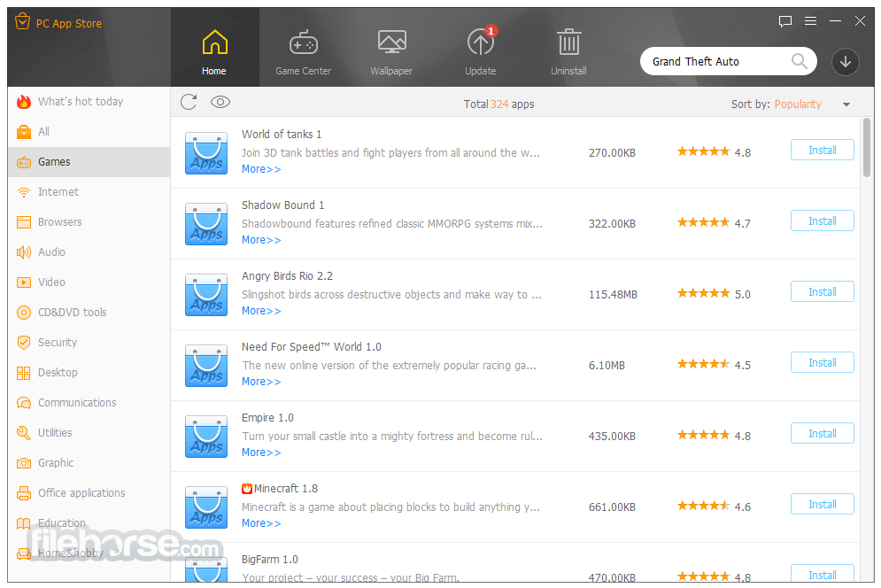Viewport: 881px width, 588px height.
Task: Click the Office applications printer icon
Action: coord(24,493)
